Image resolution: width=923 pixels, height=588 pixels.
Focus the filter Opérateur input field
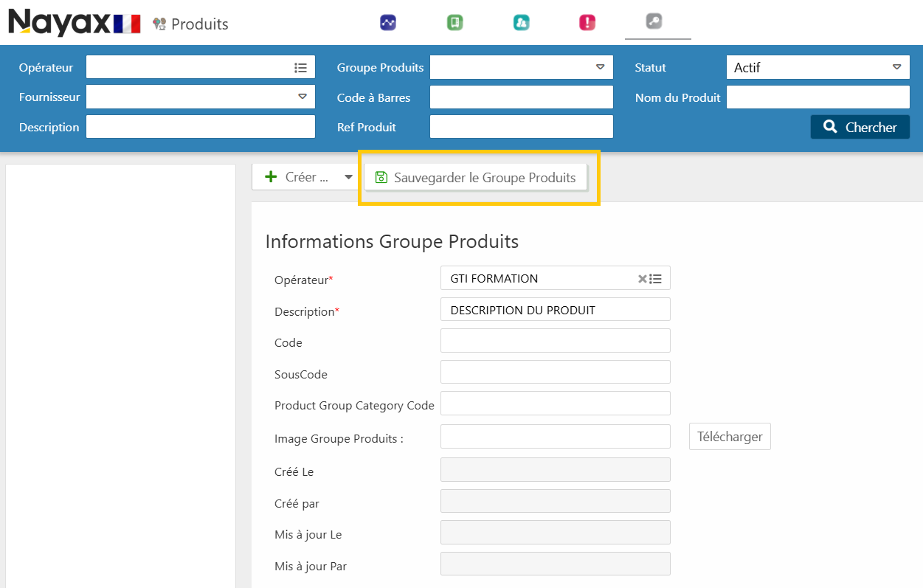(201, 67)
